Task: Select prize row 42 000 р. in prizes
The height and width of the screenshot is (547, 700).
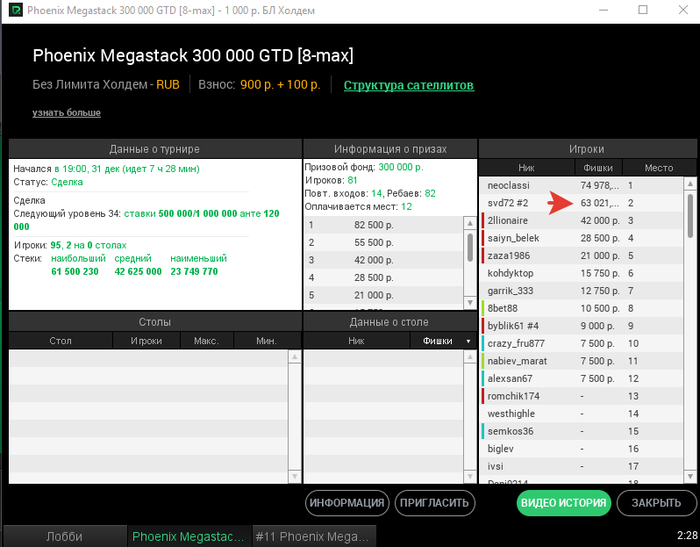Action: coord(384,260)
